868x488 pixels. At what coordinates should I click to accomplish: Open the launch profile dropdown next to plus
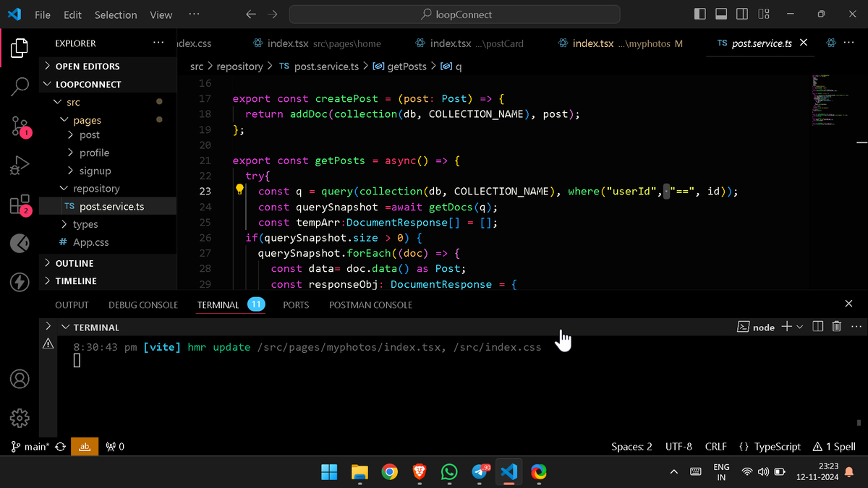click(799, 327)
